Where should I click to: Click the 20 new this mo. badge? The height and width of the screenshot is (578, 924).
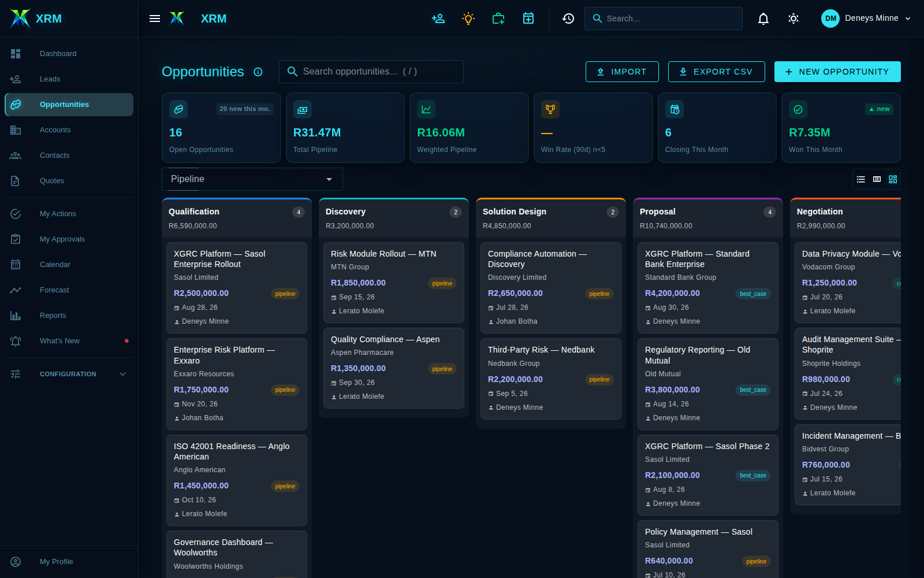(x=245, y=109)
